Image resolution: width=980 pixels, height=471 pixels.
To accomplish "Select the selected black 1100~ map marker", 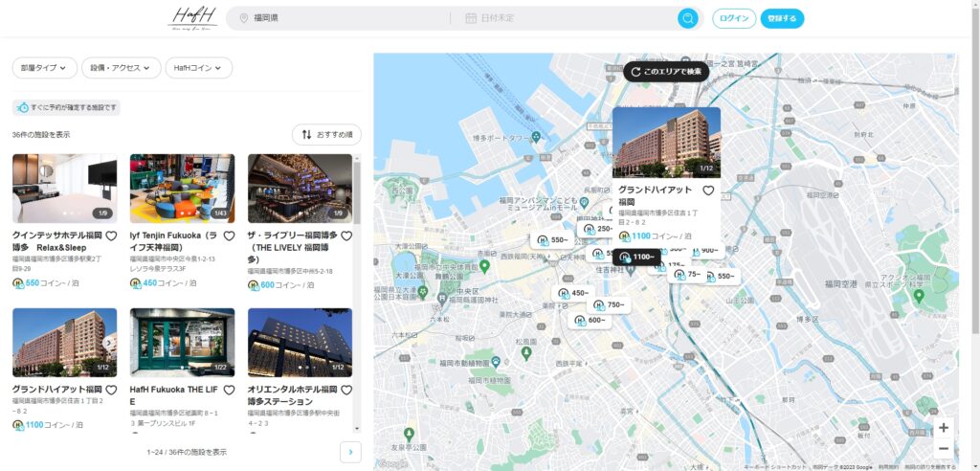I will click(636, 258).
